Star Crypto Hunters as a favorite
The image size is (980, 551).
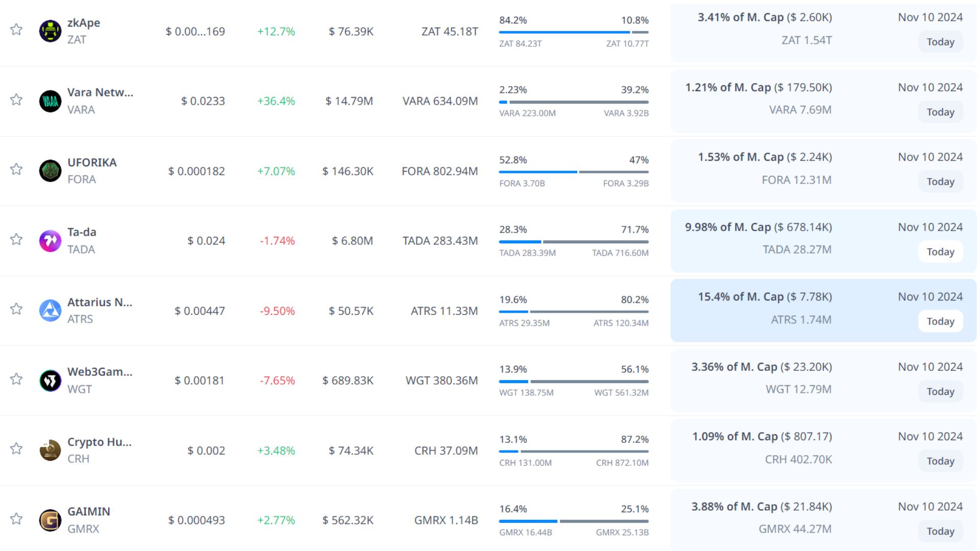pyautogui.click(x=16, y=449)
